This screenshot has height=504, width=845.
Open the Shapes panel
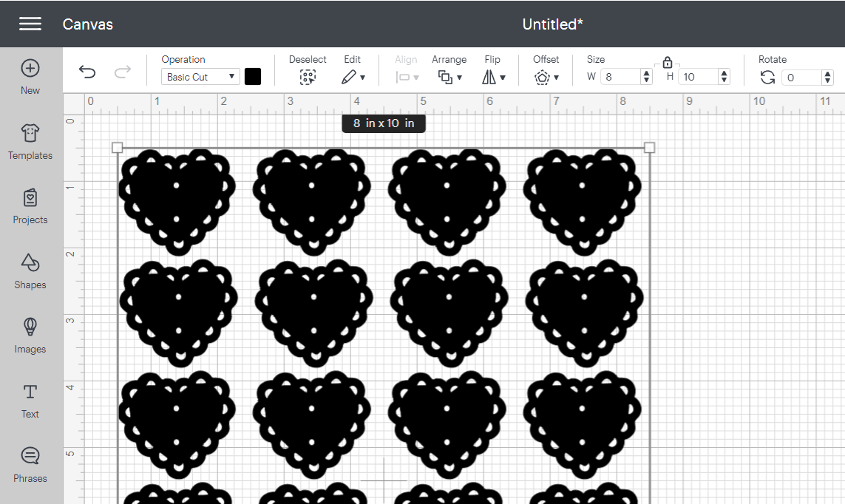[x=30, y=271]
